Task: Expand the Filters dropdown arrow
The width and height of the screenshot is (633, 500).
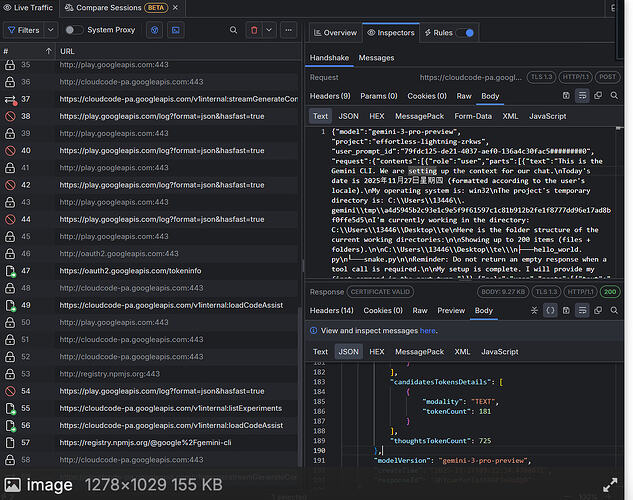Action: tap(50, 30)
